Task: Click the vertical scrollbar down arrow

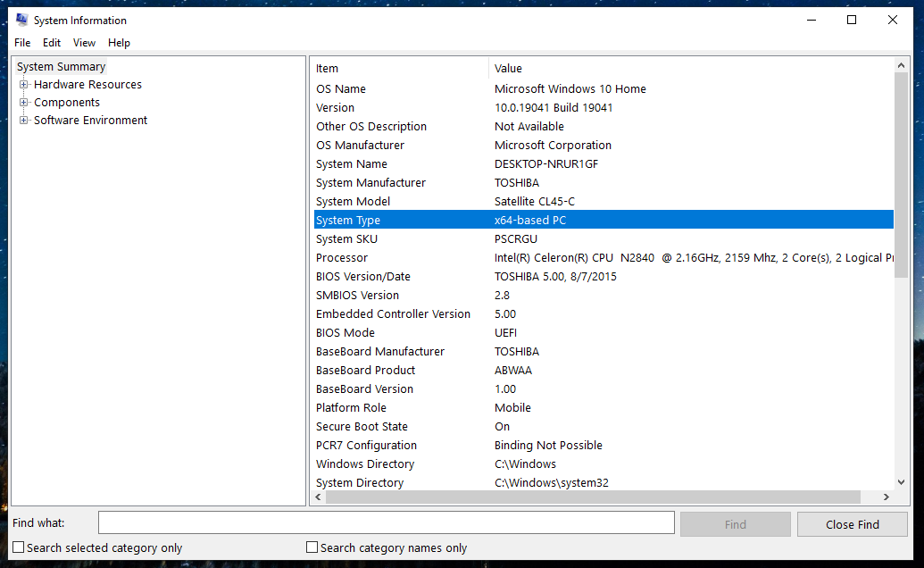Action: point(901,482)
